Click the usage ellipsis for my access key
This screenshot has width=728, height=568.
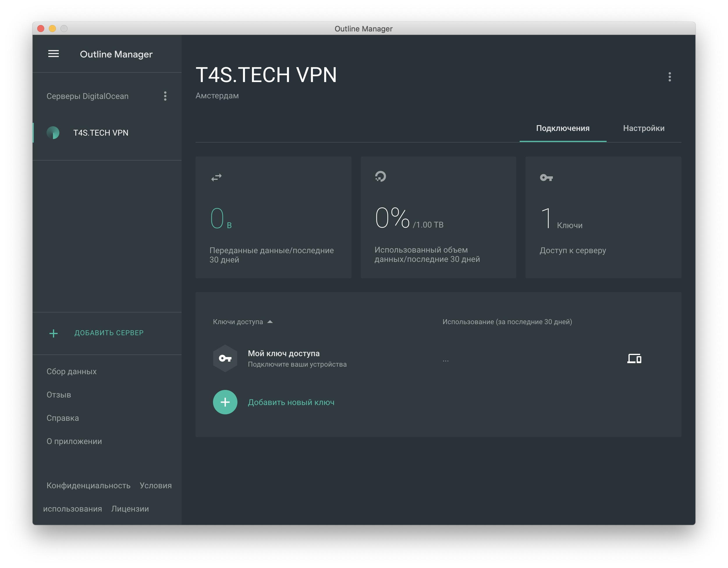pyautogui.click(x=445, y=360)
